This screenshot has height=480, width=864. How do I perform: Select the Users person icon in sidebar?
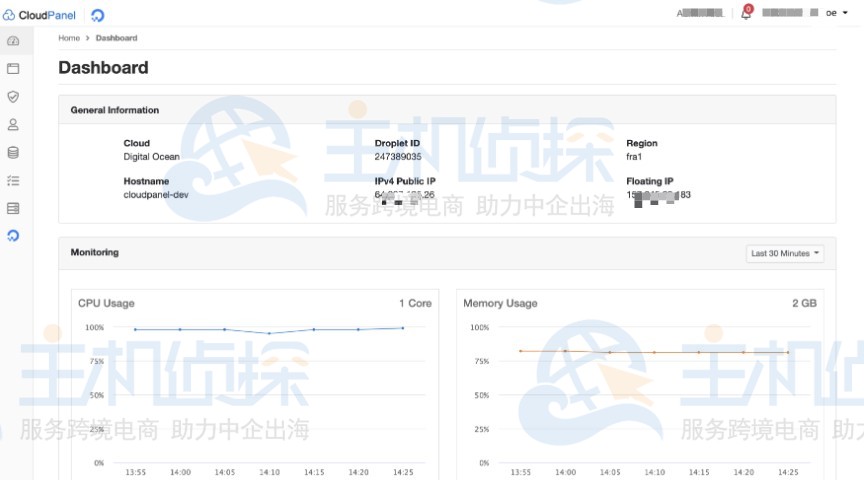pyautogui.click(x=13, y=125)
